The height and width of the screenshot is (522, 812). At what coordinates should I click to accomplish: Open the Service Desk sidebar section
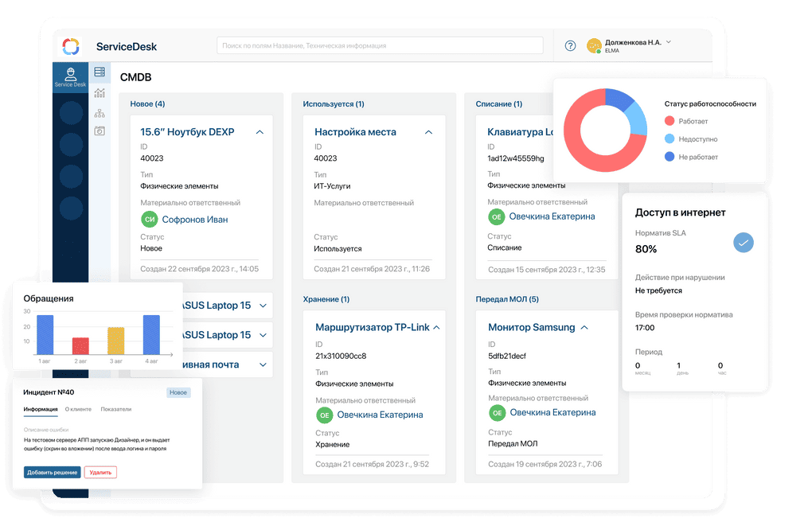pyautogui.click(x=70, y=77)
